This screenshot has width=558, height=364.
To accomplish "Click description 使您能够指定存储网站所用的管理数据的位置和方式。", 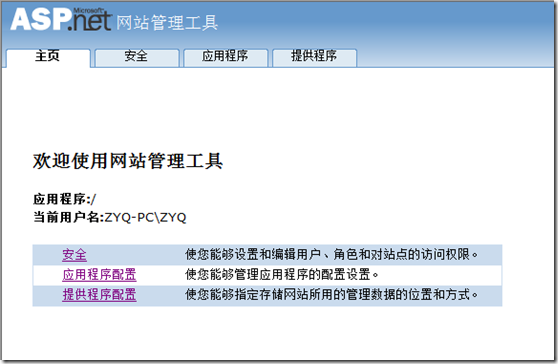I will [x=332, y=295].
